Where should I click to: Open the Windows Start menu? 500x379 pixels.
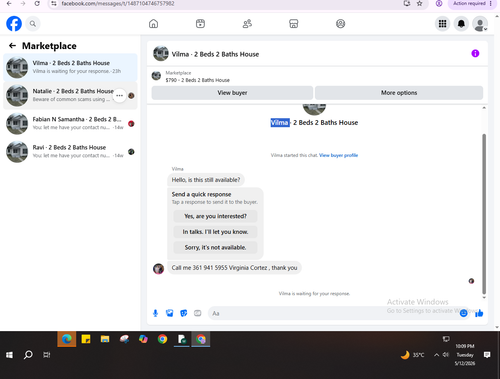9,355
